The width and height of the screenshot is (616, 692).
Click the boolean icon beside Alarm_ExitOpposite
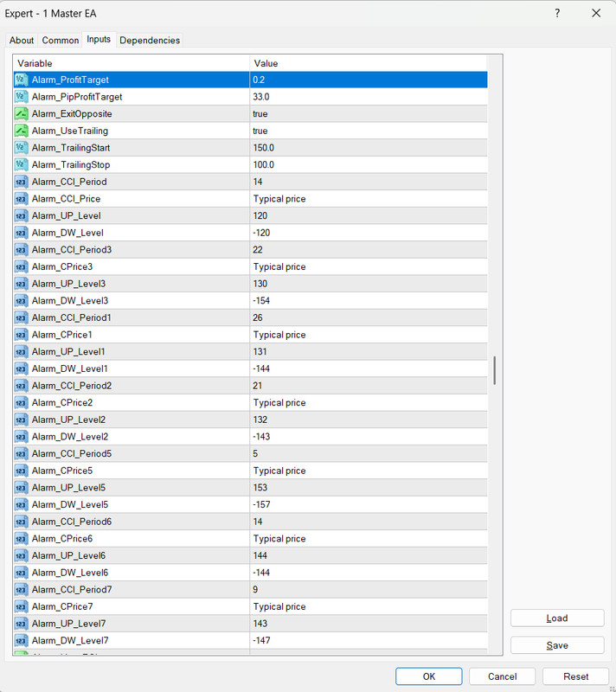pos(21,114)
